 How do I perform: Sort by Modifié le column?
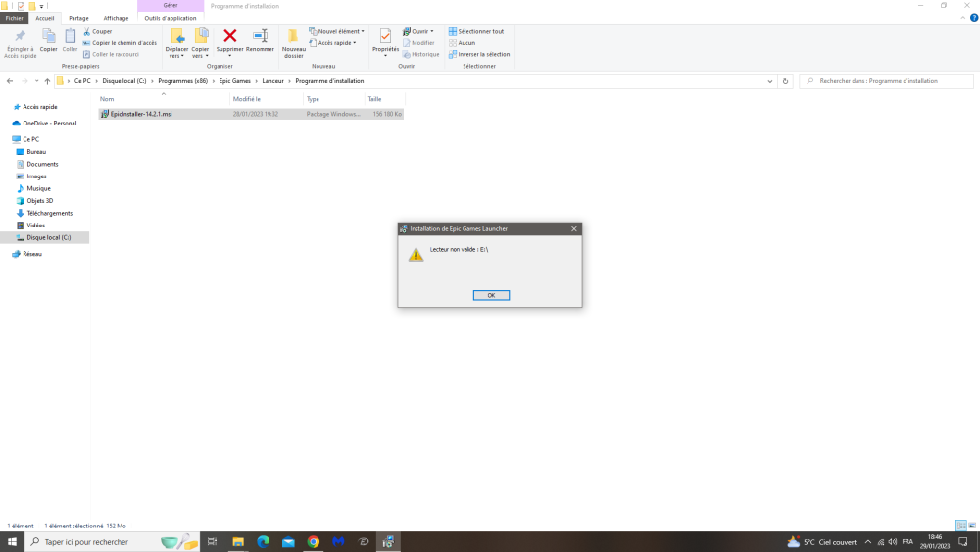pos(267,99)
